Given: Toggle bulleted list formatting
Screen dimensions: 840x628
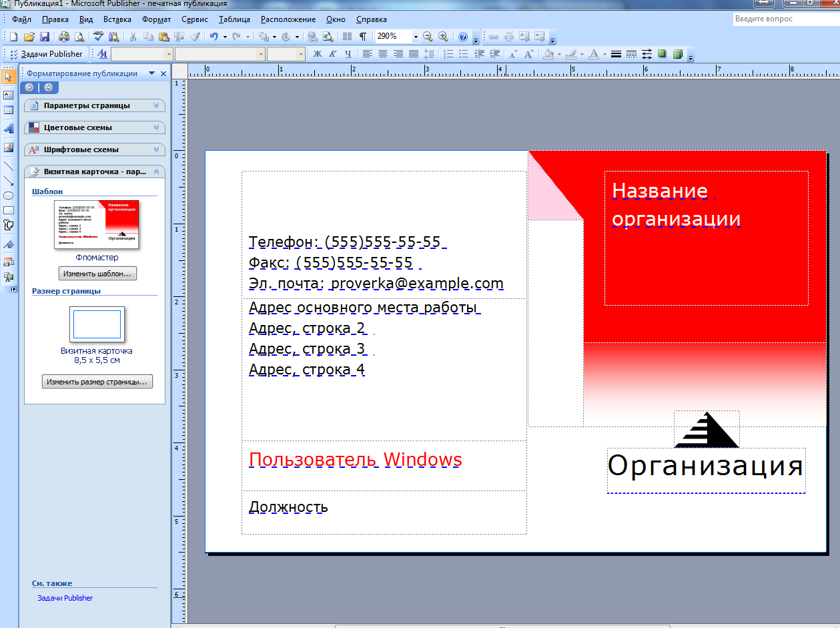Looking at the screenshot, I should [464, 54].
